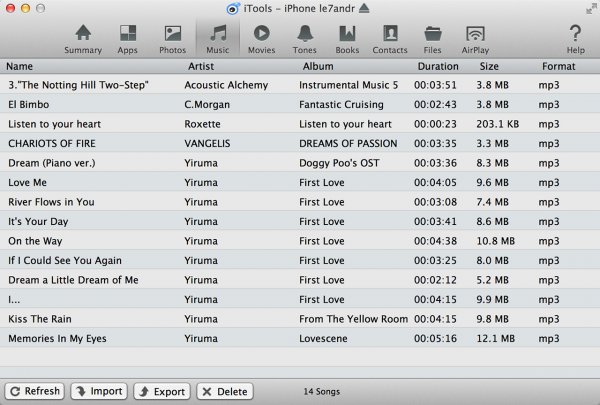The height and width of the screenshot is (405, 600).
Task: Select River Flows in You
Action: pyautogui.click(x=51, y=202)
